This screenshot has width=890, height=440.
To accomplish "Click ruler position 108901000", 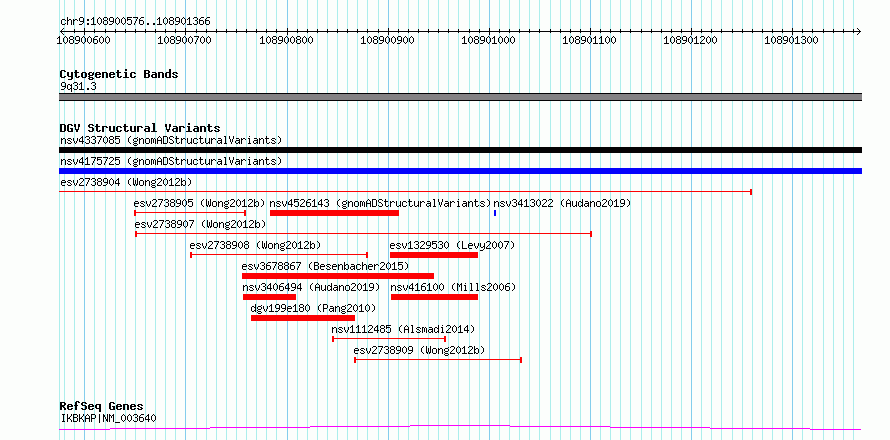I will [x=489, y=40].
